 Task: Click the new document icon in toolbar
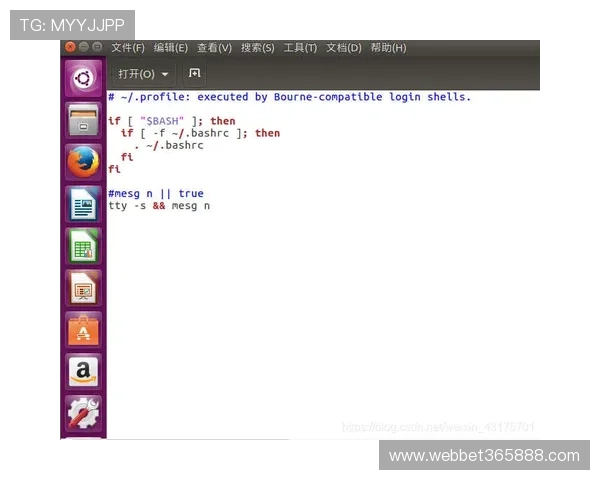pos(195,73)
